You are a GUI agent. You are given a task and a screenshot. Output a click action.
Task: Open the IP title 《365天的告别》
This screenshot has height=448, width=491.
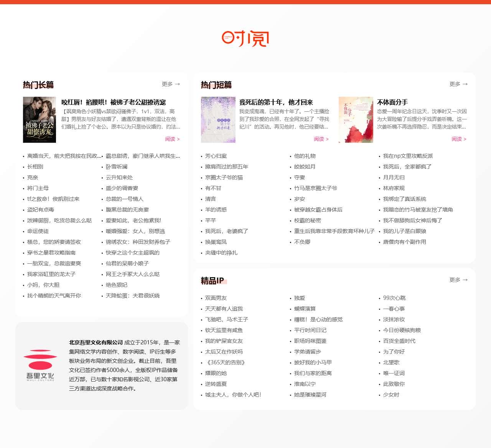pyautogui.click(x=227, y=362)
